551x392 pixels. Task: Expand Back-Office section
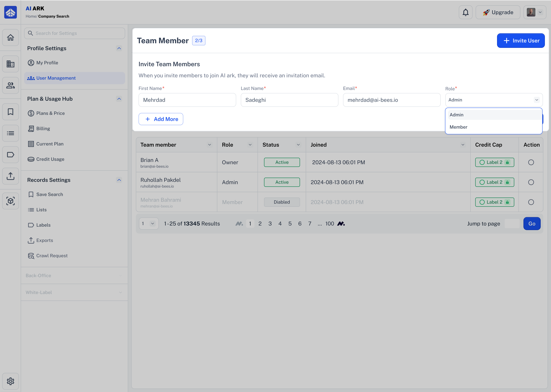coord(75,275)
